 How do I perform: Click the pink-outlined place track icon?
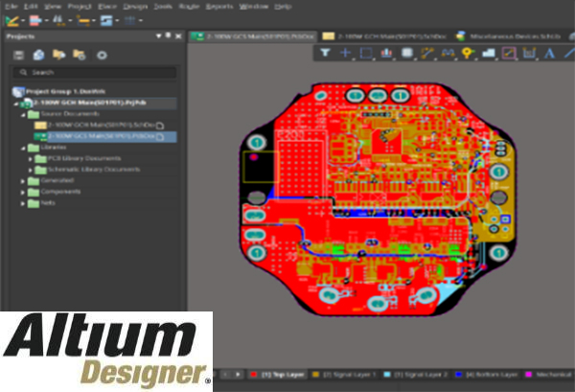[x=509, y=54]
